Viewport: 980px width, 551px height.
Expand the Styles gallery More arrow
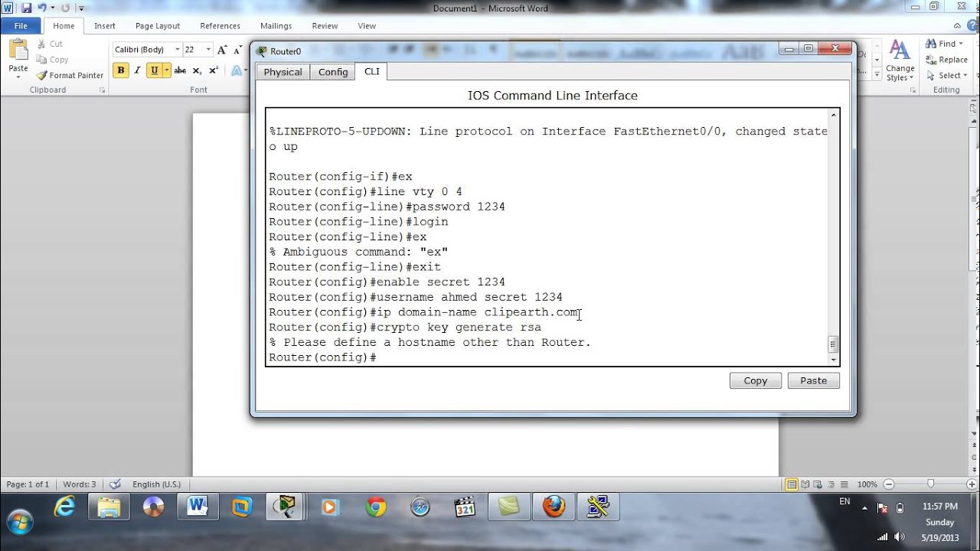click(877, 75)
